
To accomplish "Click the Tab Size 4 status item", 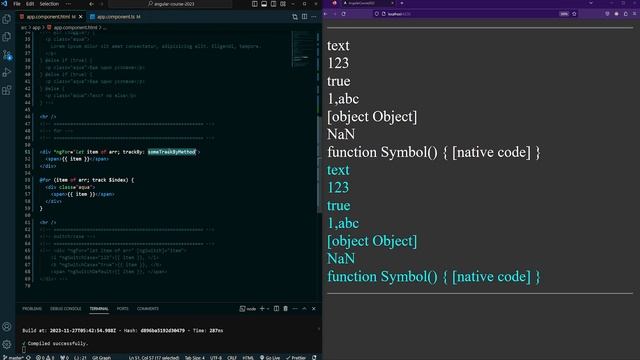I will click(195, 358).
